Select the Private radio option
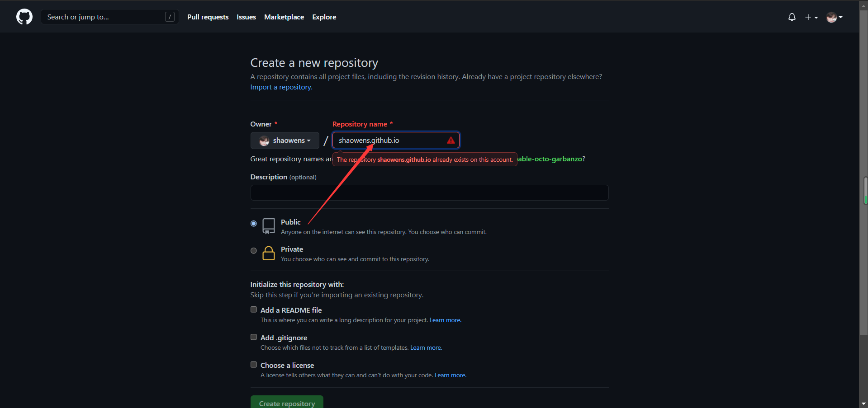The height and width of the screenshot is (408, 868). 254,251
